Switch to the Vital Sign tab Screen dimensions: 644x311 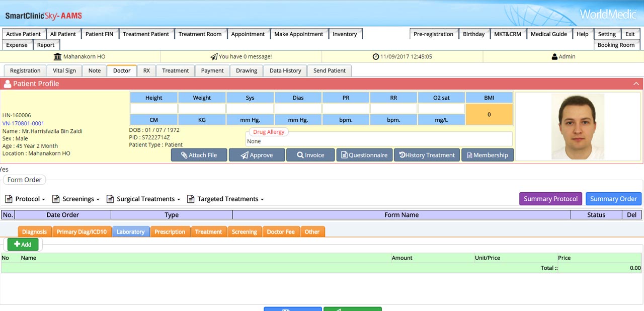tap(64, 70)
